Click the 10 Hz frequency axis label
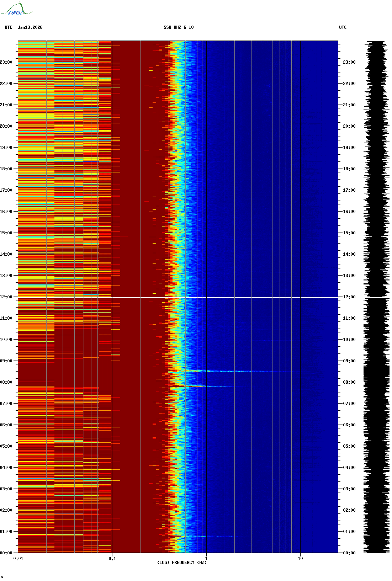 (300, 559)
